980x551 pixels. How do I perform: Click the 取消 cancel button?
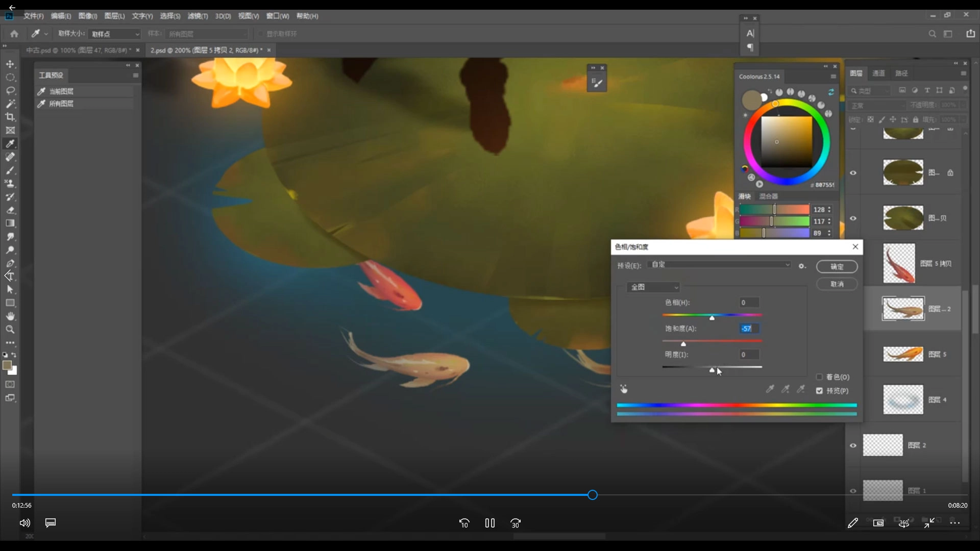click(837, 284)
